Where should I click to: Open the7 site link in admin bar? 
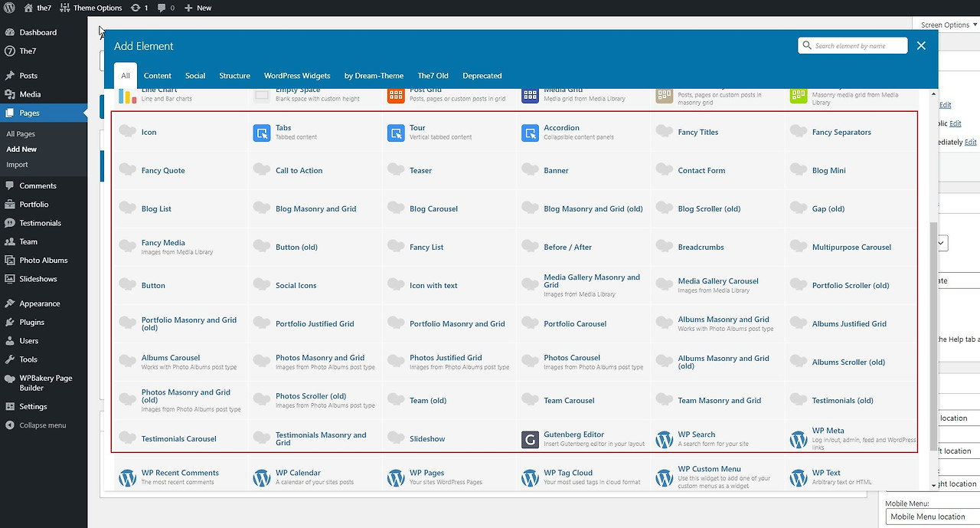pyautogui.click(x=38, y=8)
